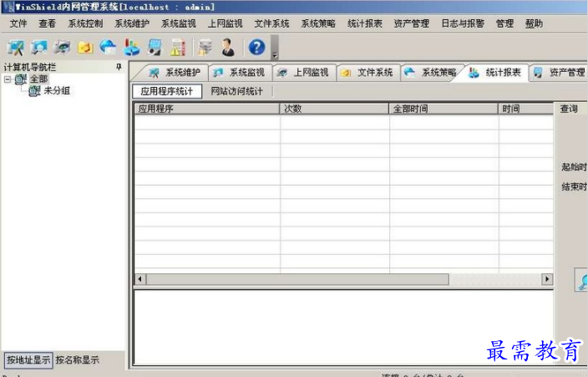The image size is (588, 377).
Task: Sort by the 次数 column header
Action: [334, 109]
